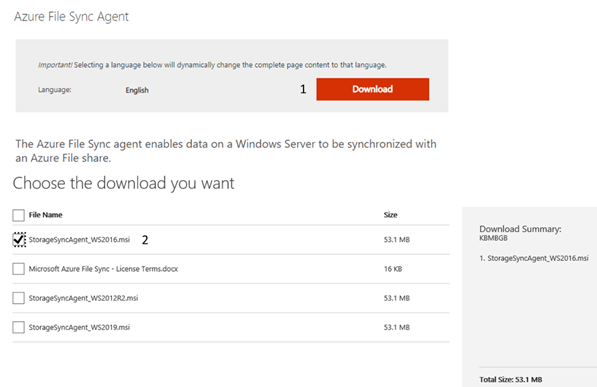Select the StorageSyncAgent_WS2019.msi file name
597x387 pixels.
click(x=79, y=327)
